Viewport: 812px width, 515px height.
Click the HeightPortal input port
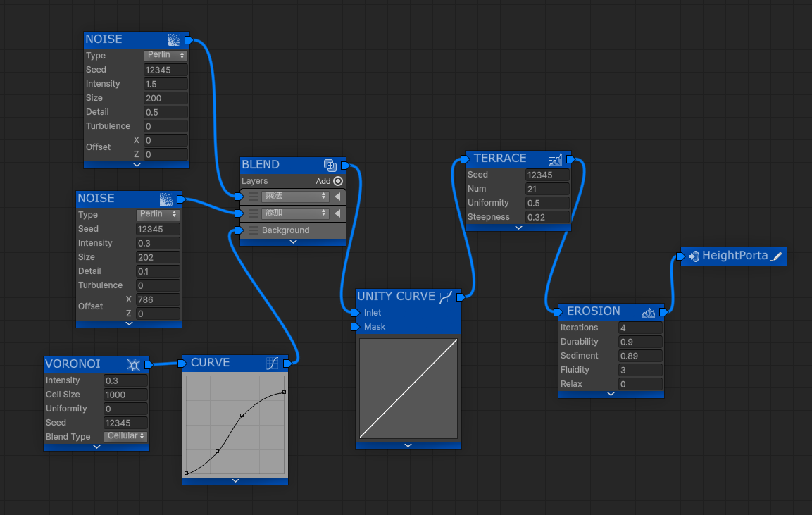tap(680, 256)
